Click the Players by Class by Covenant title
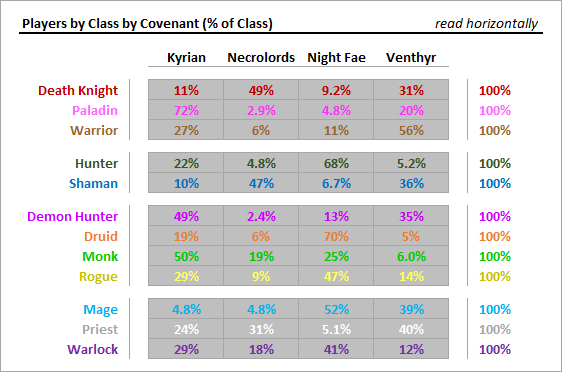This screenshot has height=373, width=563. click(147, 24)
